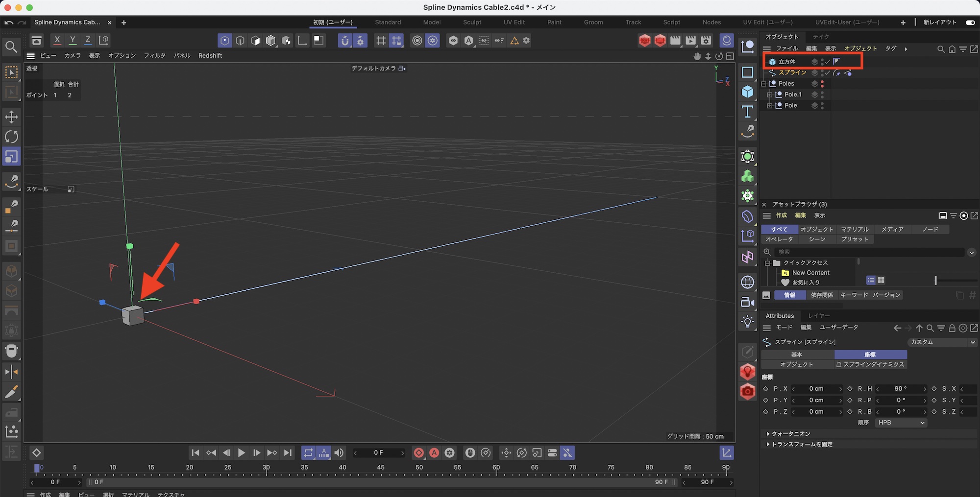Add a Light object from palette
The width and height of the screenshot is (980, 497).
(x=747, y=322)
